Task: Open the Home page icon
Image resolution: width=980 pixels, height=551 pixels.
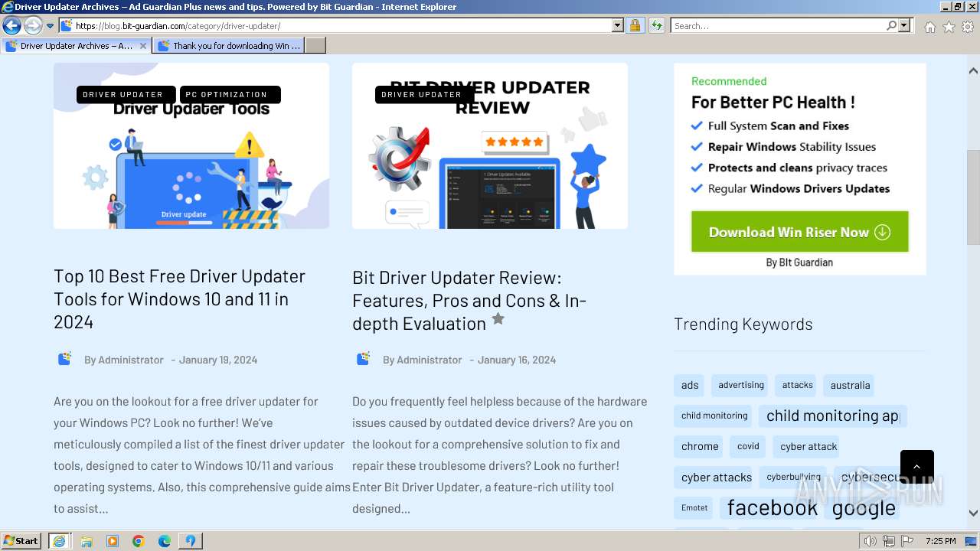Action: point(929,27)
